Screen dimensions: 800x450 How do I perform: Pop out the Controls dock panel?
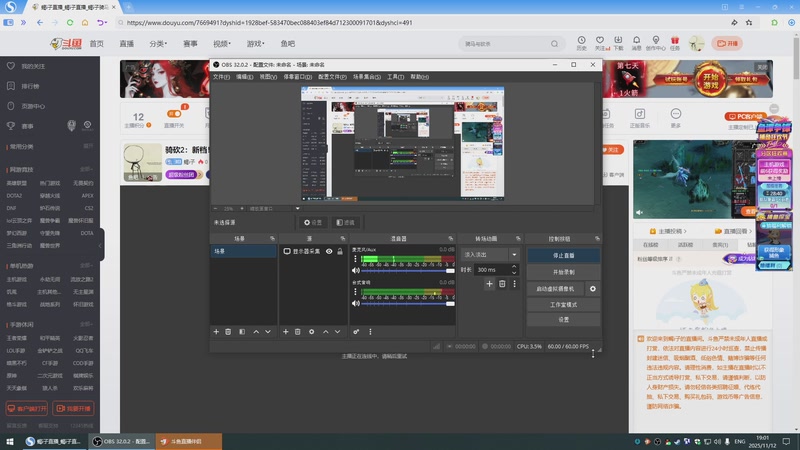[x=597, y=238]
